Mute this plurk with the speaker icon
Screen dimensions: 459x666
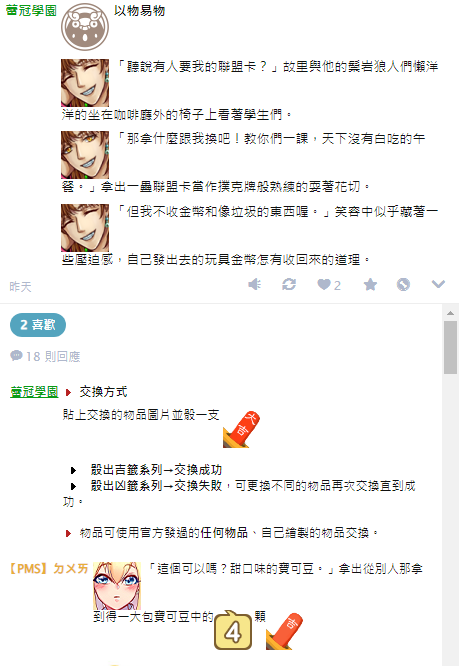point(254,284)
